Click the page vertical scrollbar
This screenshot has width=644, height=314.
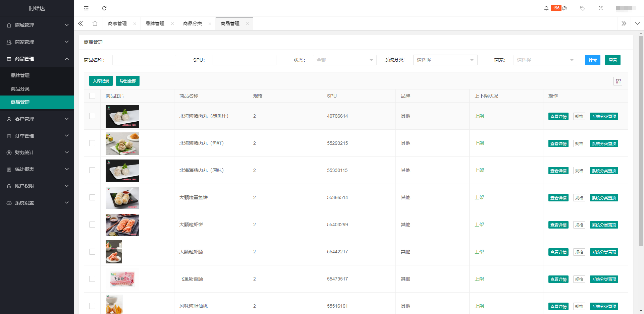[641, 141]
